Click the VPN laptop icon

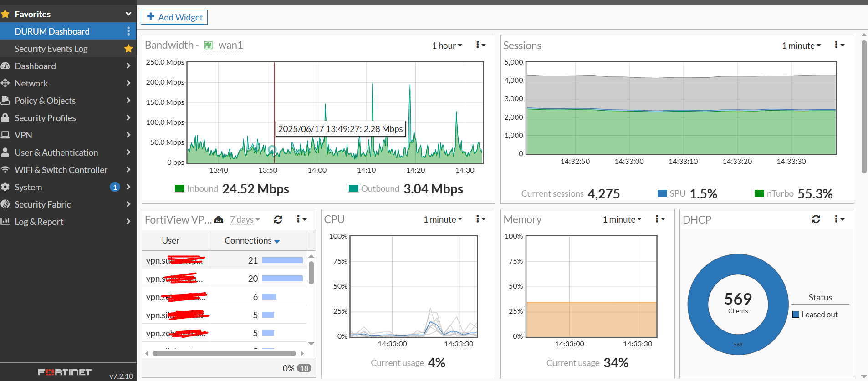(5, 135)
